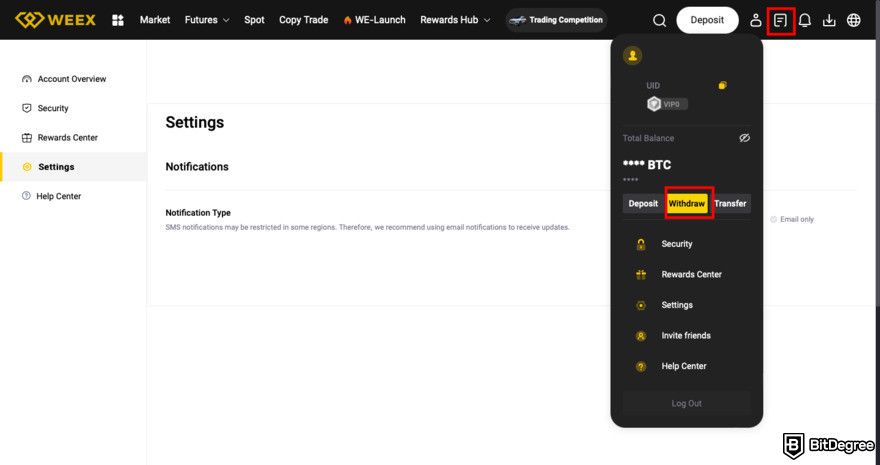Open the Spot trading page
This screenshot has width=880, height=465.
click(x=254, y=20)
